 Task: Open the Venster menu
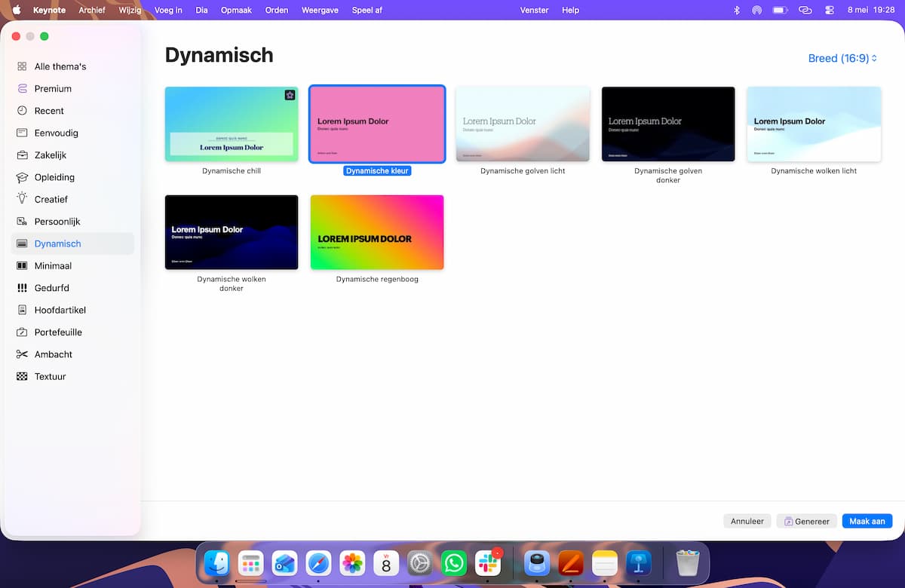click(x=535, y=10)
